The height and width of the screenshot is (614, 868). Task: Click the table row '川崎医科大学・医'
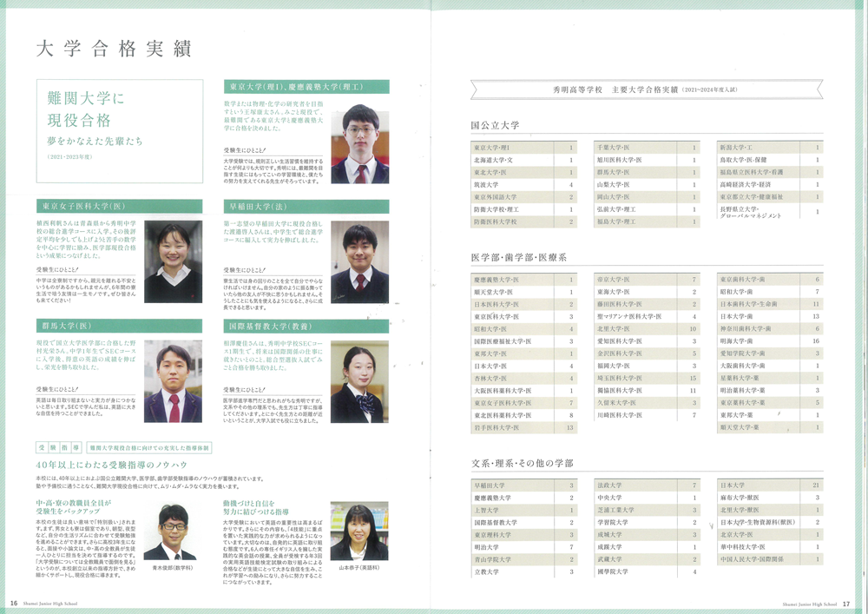[x=647, y=415]
